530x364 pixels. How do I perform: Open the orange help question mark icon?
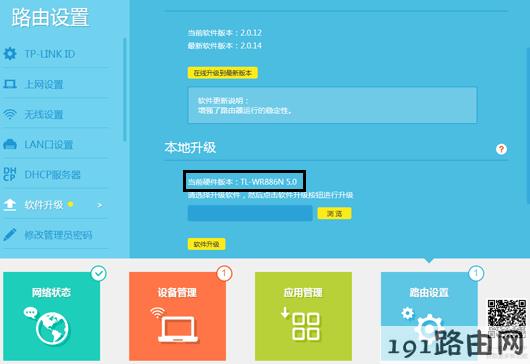pos(501,149)
